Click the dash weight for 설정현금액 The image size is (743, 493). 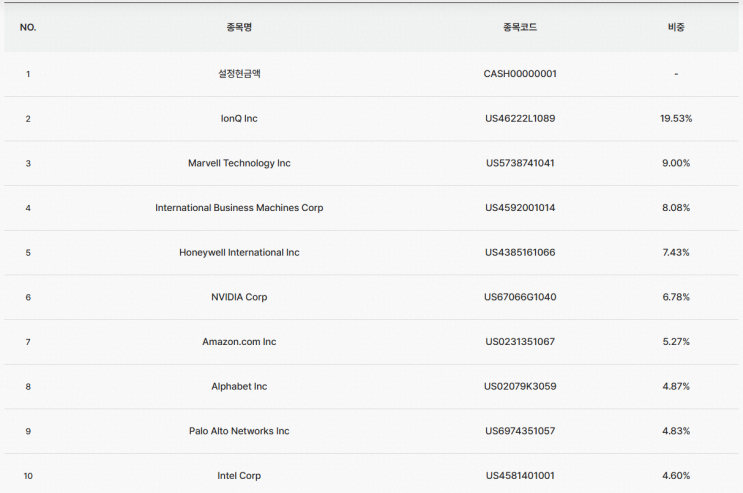click(x=676, y=74)
